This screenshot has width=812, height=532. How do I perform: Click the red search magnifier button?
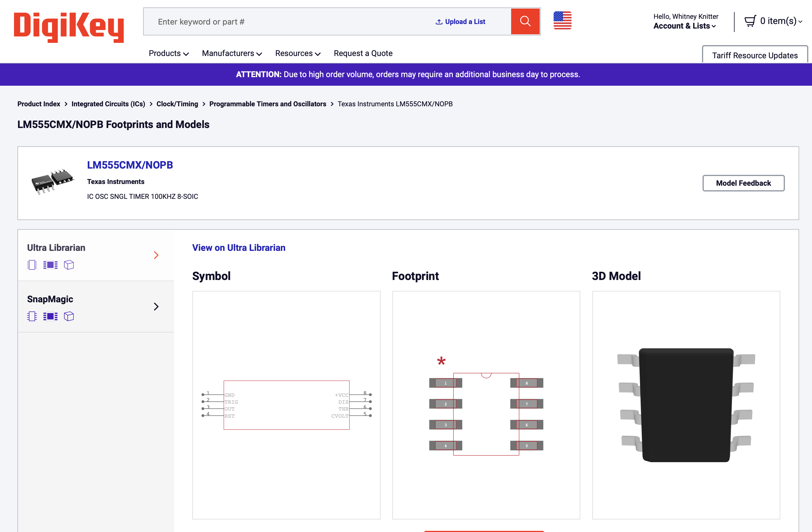tap(525, 21)
